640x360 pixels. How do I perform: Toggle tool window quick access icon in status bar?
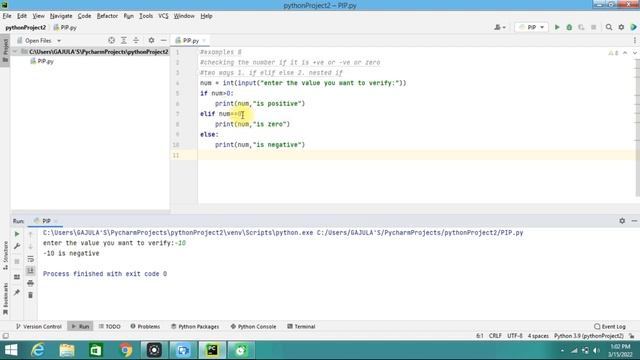[x=5, y=336]
